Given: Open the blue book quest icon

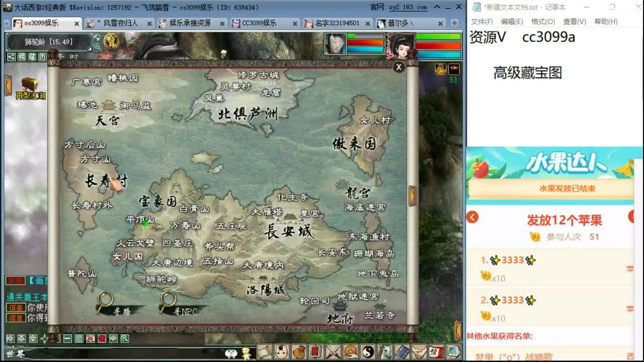Looking at the screenshot, I should 402,352.
